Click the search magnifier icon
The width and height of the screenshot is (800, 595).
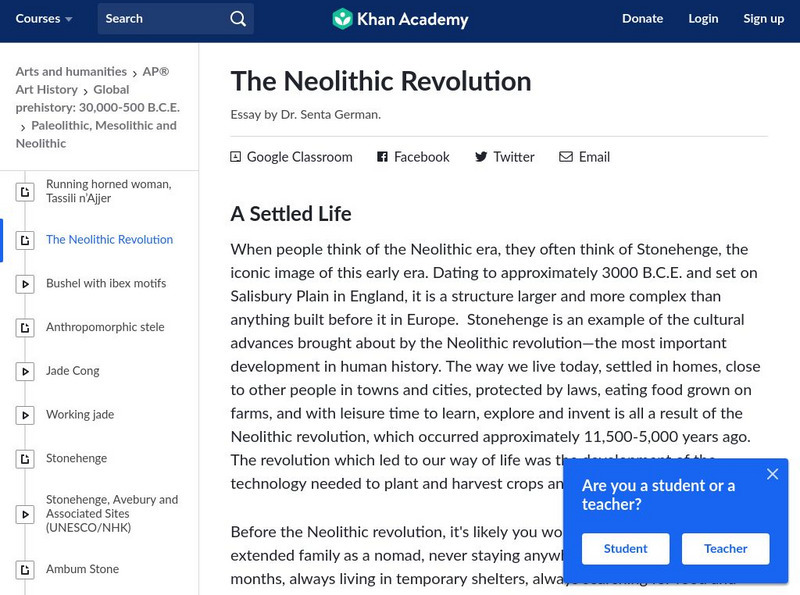[x=237, y=19]
